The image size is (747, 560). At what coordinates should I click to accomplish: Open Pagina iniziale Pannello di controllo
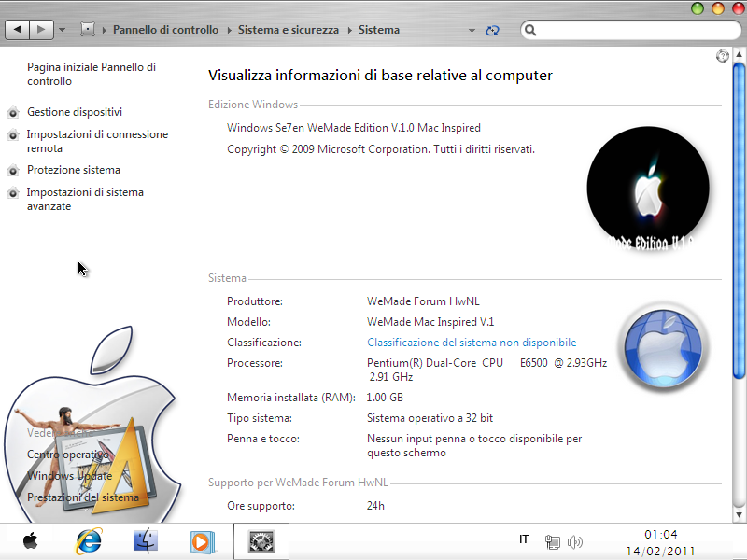(92, 74)
